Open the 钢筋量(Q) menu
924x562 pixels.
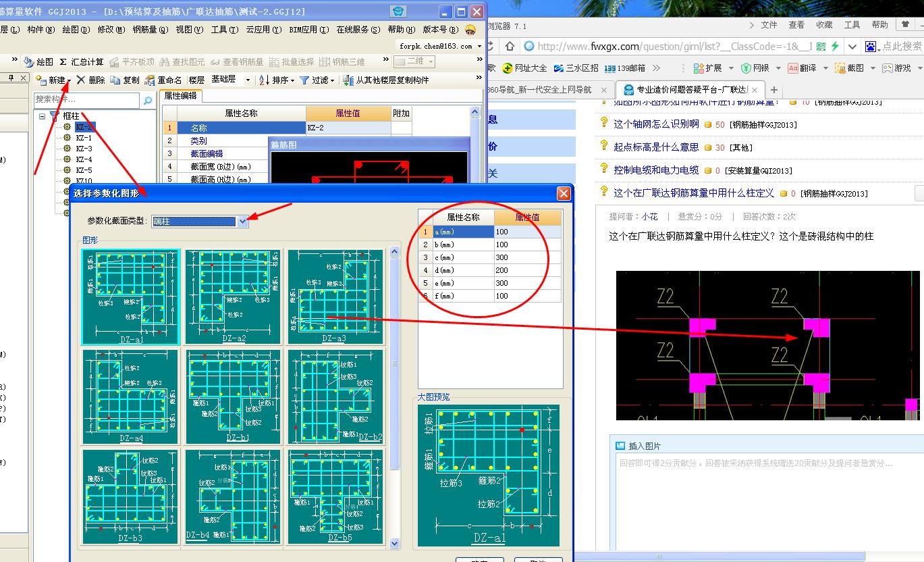(149, 30)
